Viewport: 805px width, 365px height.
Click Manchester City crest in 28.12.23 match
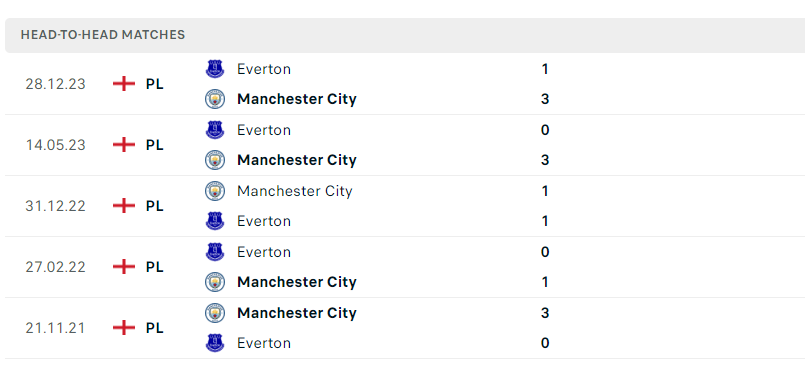coord(215,99)
